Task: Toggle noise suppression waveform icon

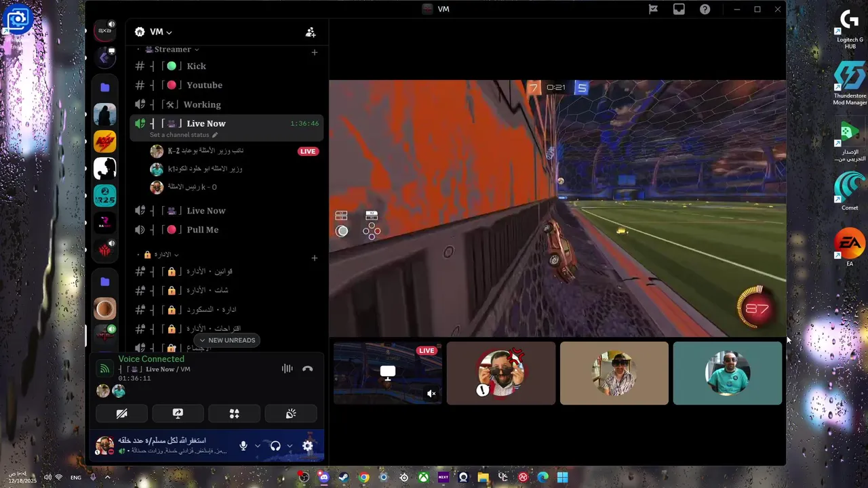Action: 288,369
